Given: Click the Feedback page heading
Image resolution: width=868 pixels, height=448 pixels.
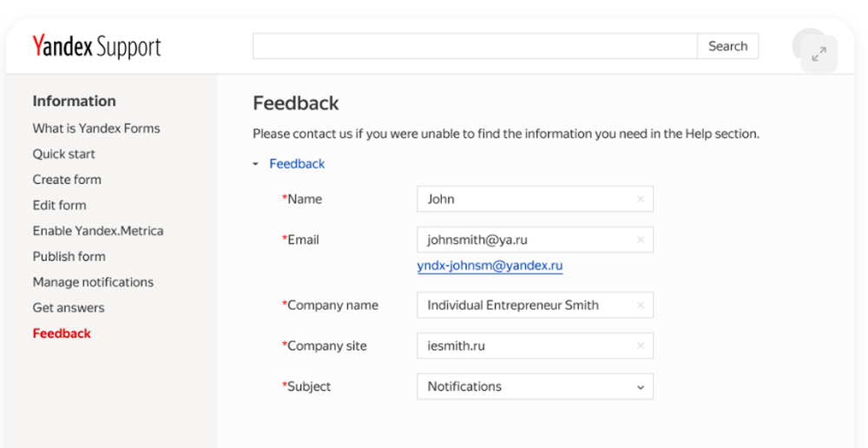Looking at the screenshot, I should (296, 103).
